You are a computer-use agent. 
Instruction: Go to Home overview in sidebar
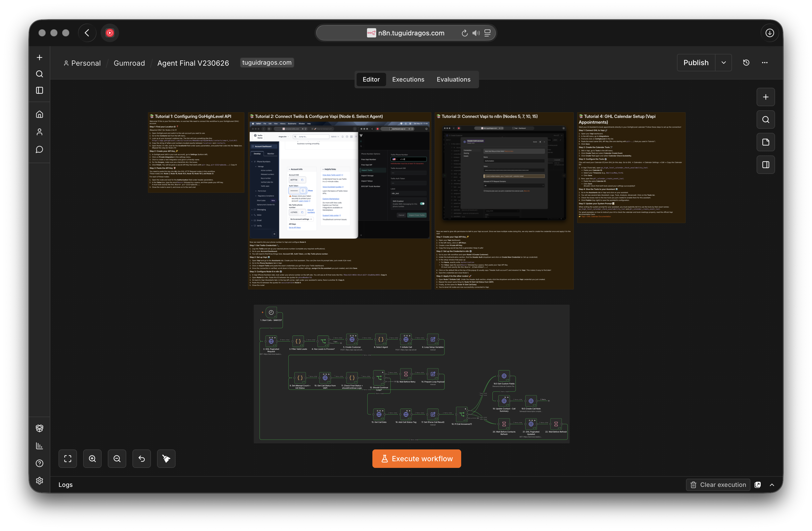click(40, 114)
